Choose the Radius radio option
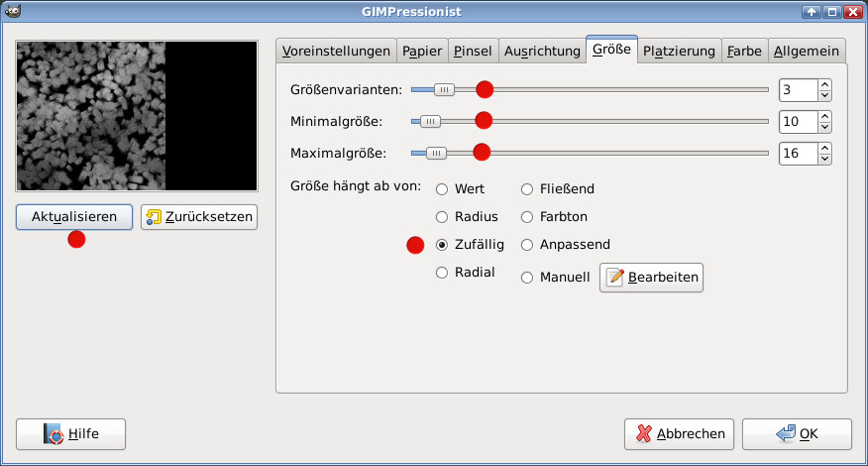 pos(442,217)
